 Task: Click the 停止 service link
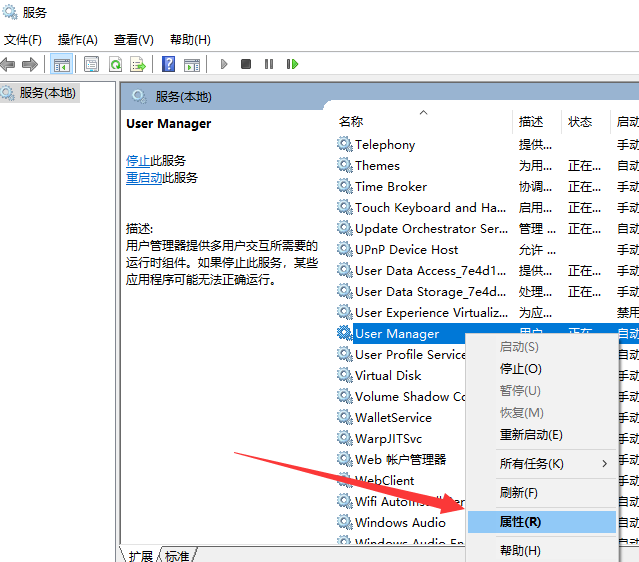pos(138,160)
